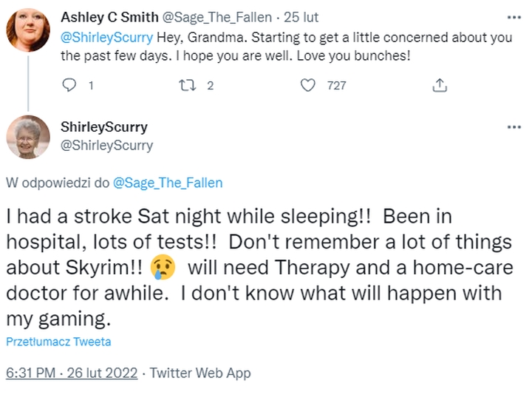This screenshot has width=532, height=395.
Task: Open more options for Ashley C Smith's tweet
Action: [x=514, y=16]
